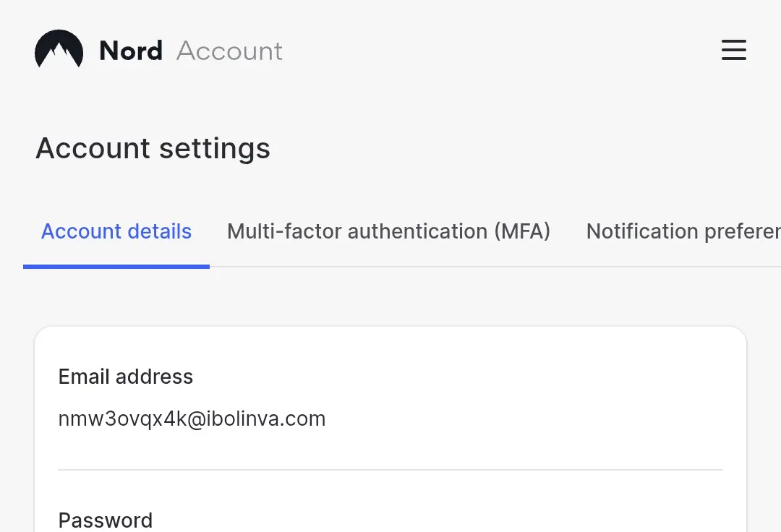Click the divider line below the email
781x532 pixels.
pos(390,469)
